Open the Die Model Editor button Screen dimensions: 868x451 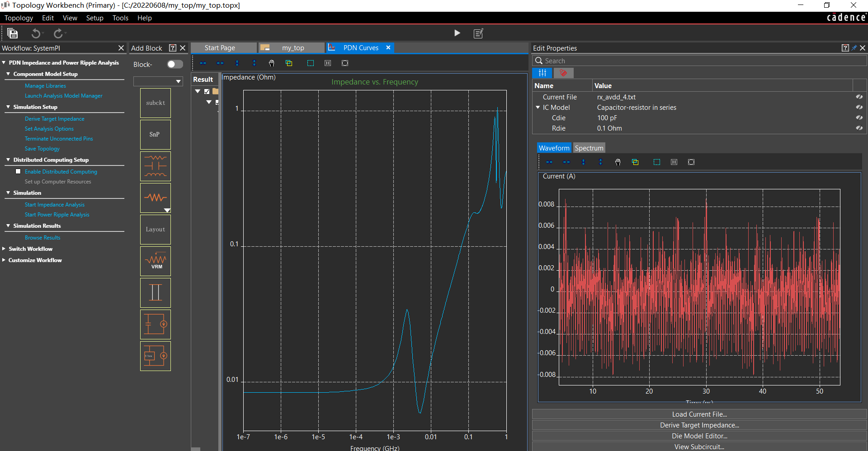(699, 436)
